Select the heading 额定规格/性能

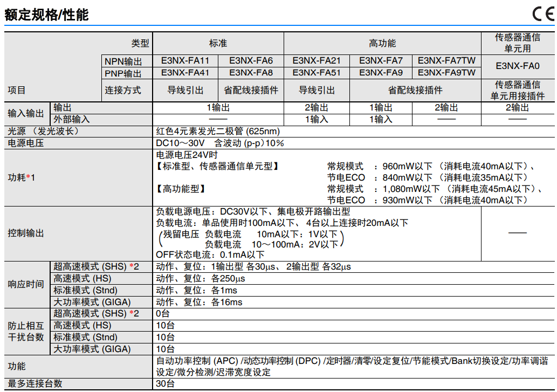(x=46, y=15)
